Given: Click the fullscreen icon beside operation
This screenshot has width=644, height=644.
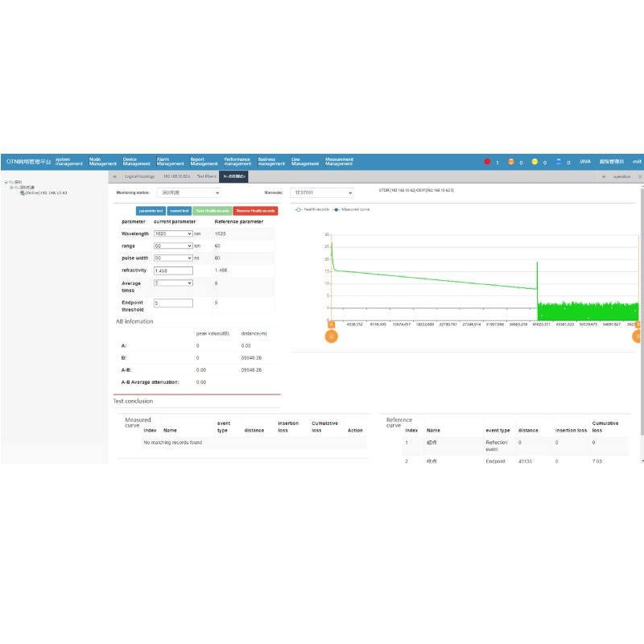Looking at the screenshot, I should 640,175.
